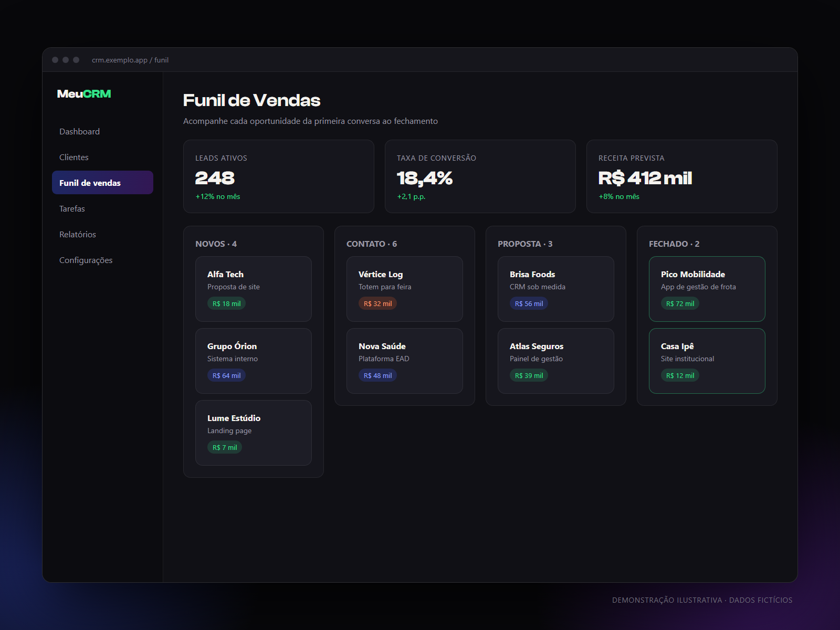This screenshot has height=630, width=840.
Task: Open the Nova Saúde opportunity card
Action: click(x=405, y=361)
